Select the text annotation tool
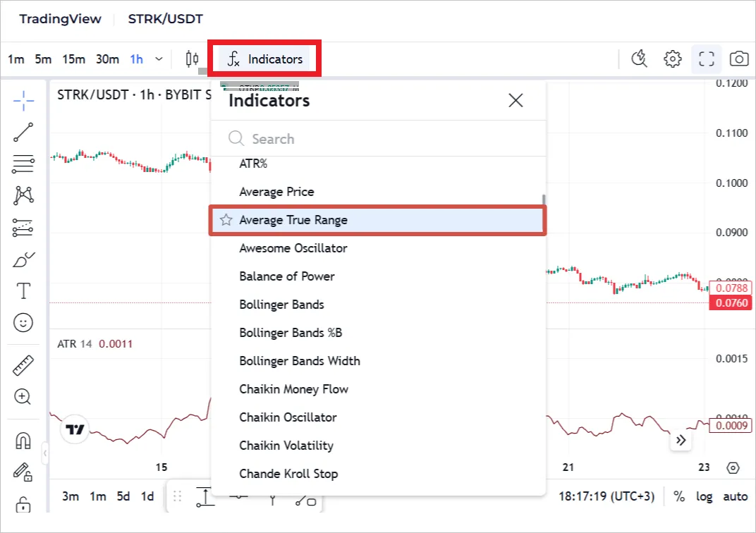 (x=23, y=290)
